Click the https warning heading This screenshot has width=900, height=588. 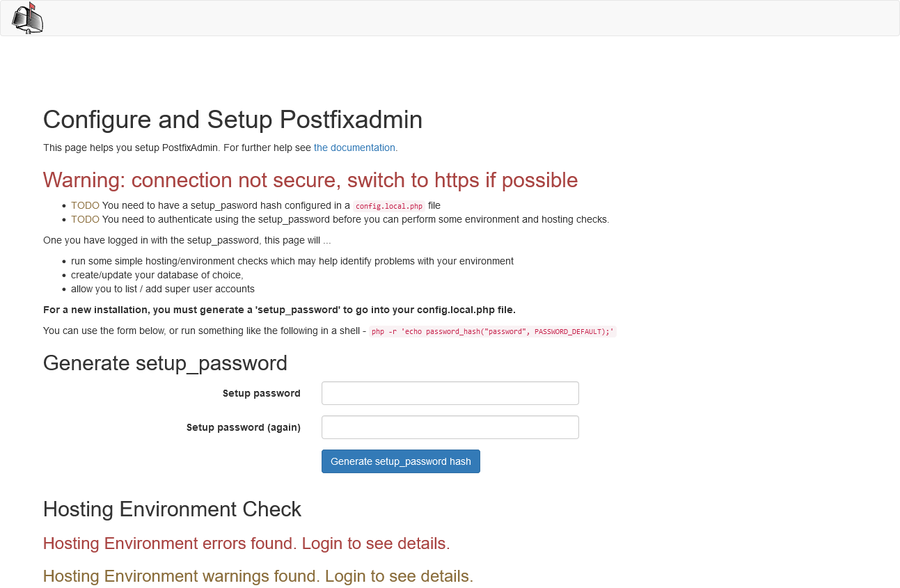tap(310, 180)
